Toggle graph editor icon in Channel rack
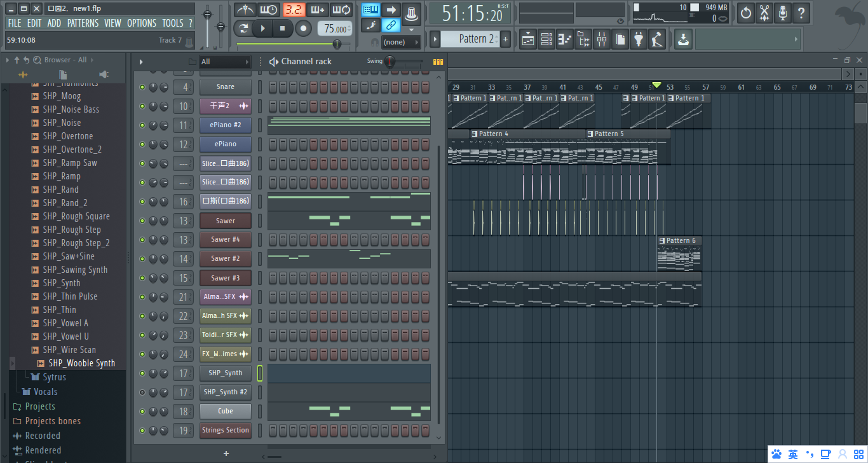The height and width of the screenshot is (463, 868). tap(438, 62)
